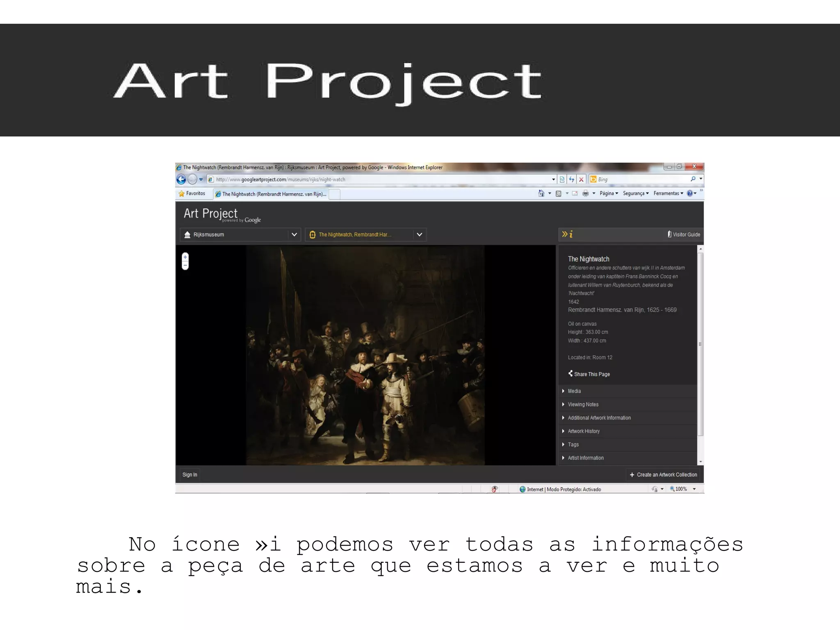The height and width of the screenshot is (630, 840).
Task: Click The Nightwatch title in the info panel
Action: click(x=589, y=259)
